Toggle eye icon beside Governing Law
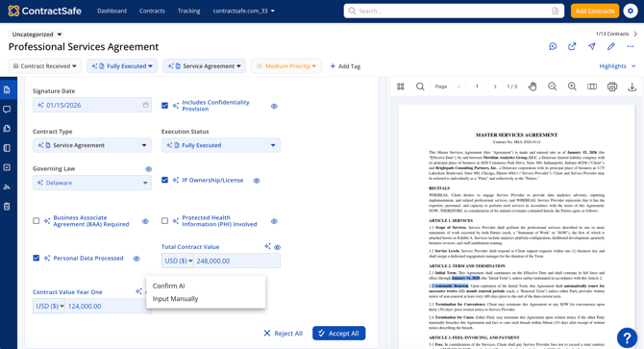 148,169
